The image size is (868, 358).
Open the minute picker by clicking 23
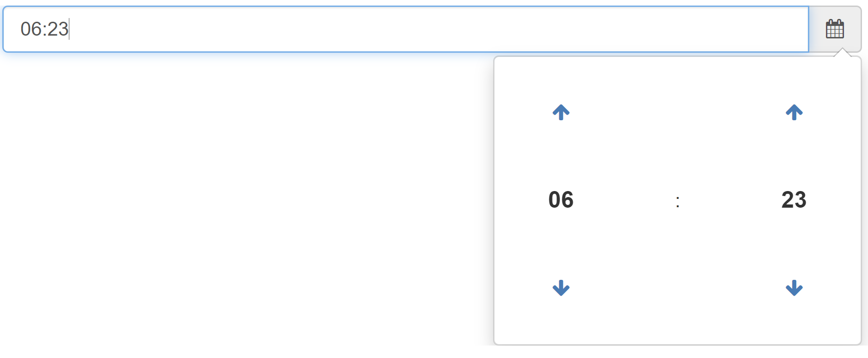tap(794, 200)
